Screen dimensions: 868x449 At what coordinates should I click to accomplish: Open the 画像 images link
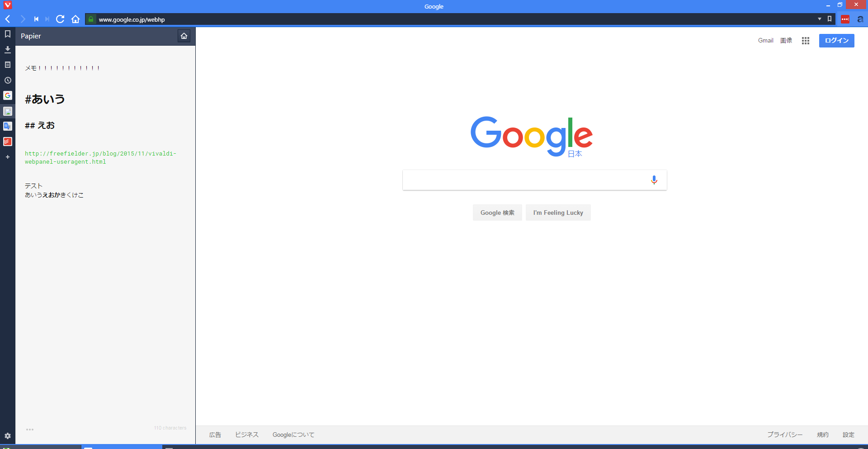tap(786, 40)
